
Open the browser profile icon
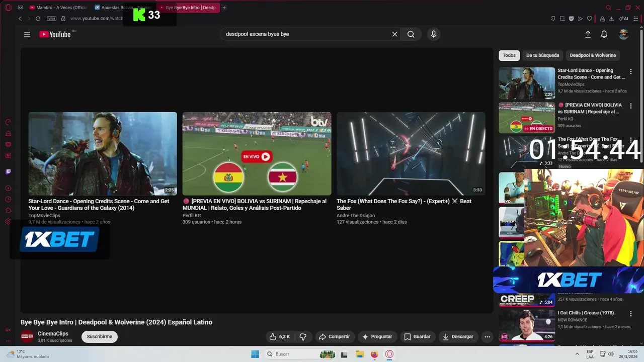(602, 19)
